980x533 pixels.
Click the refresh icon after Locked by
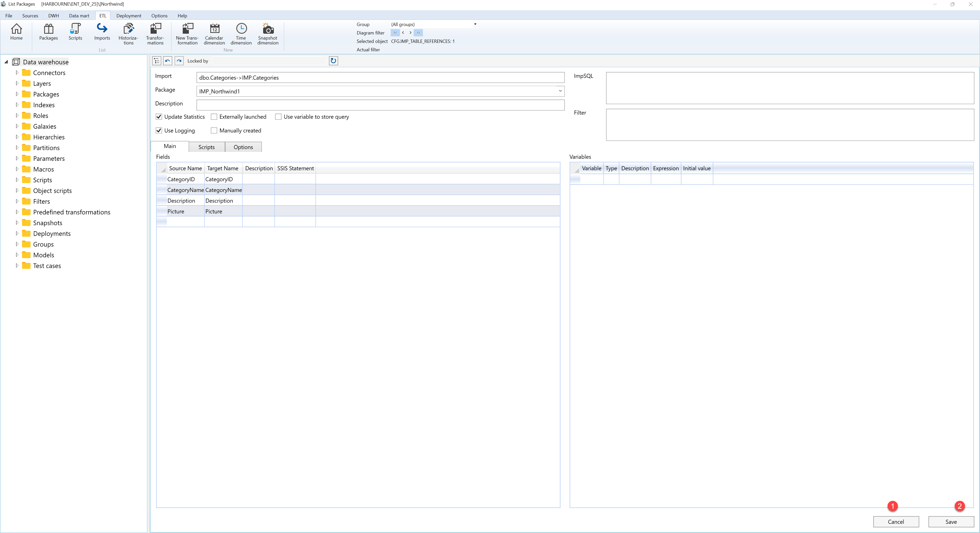pyautogui.click(x=333, y=61)
